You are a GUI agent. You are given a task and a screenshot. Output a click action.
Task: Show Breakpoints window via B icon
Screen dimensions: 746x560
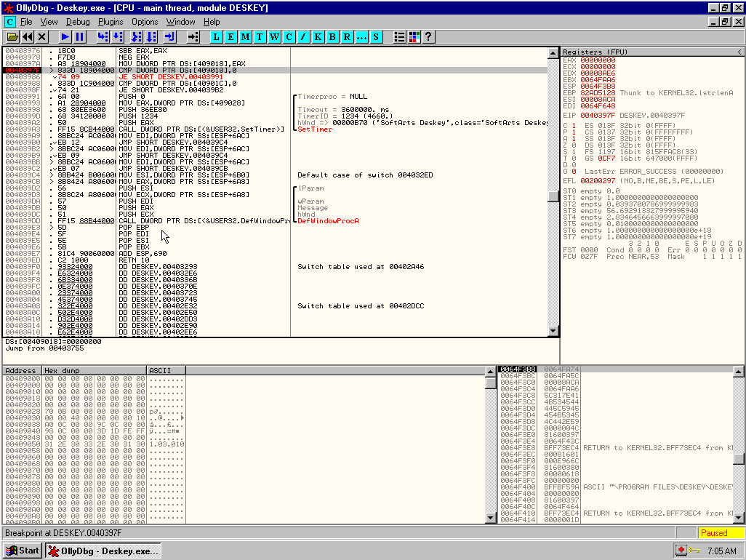(333, 36)
